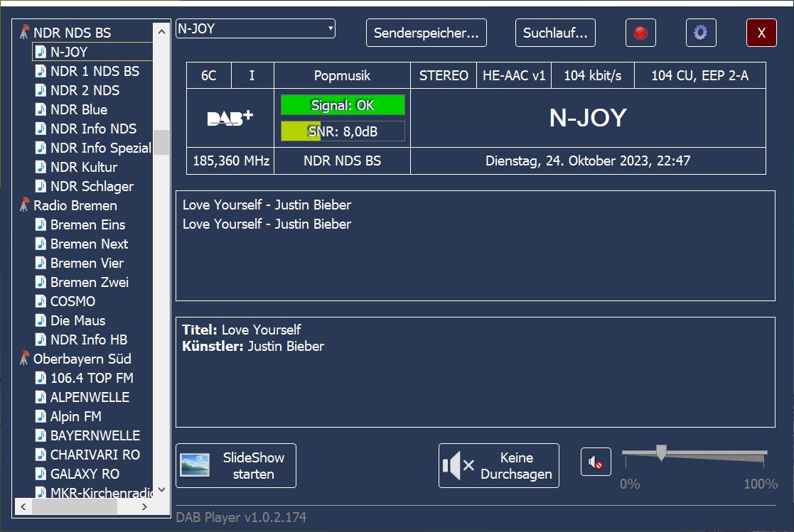794x532 pixels.
Task: Open settings via the gear icon
Action: pyautogui.click(x=701, y=33)
